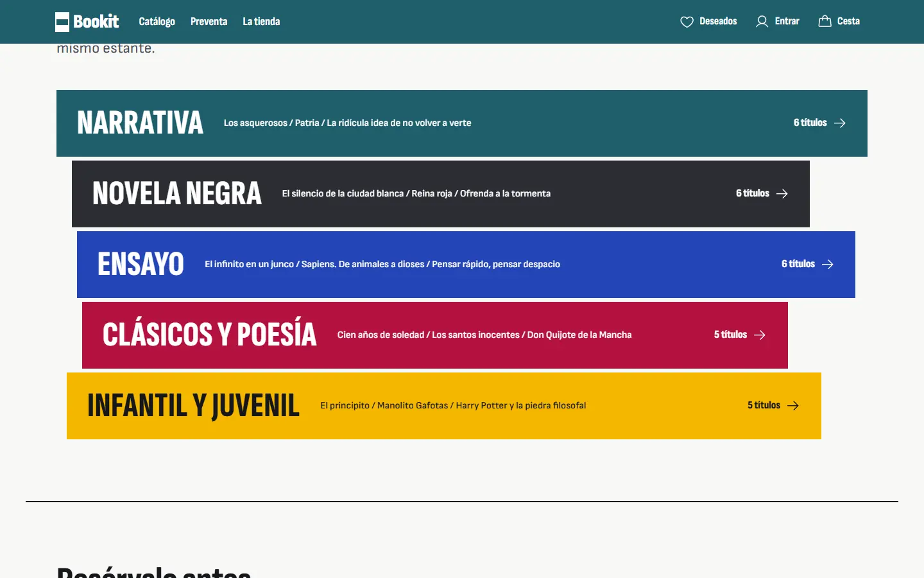Click the heart icon next to Deseados
The height and width of the screenshot is (578, 924).
687,22
